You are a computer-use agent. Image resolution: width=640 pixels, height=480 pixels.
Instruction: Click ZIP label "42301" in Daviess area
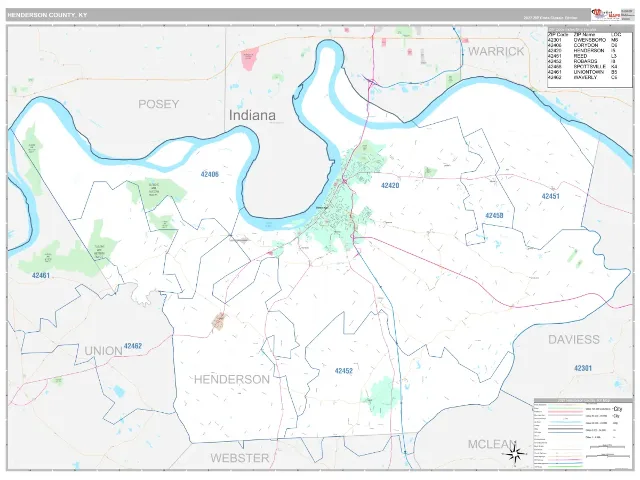click(582, 368)
